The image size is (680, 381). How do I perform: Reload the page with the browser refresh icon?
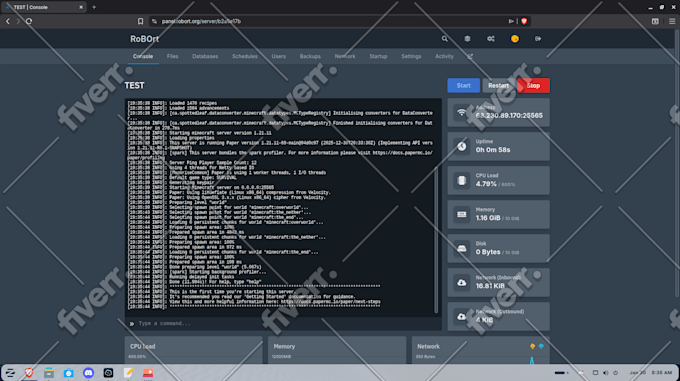point(29,21)
